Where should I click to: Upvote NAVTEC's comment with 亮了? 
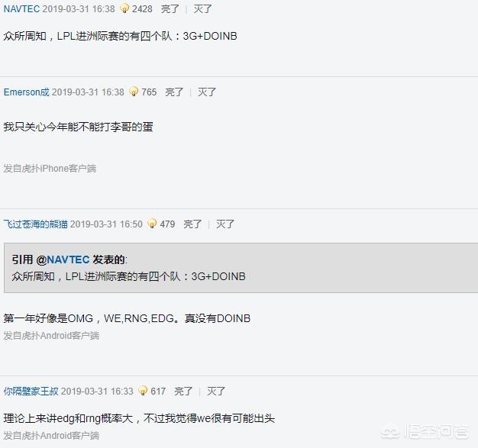point(170,9)
